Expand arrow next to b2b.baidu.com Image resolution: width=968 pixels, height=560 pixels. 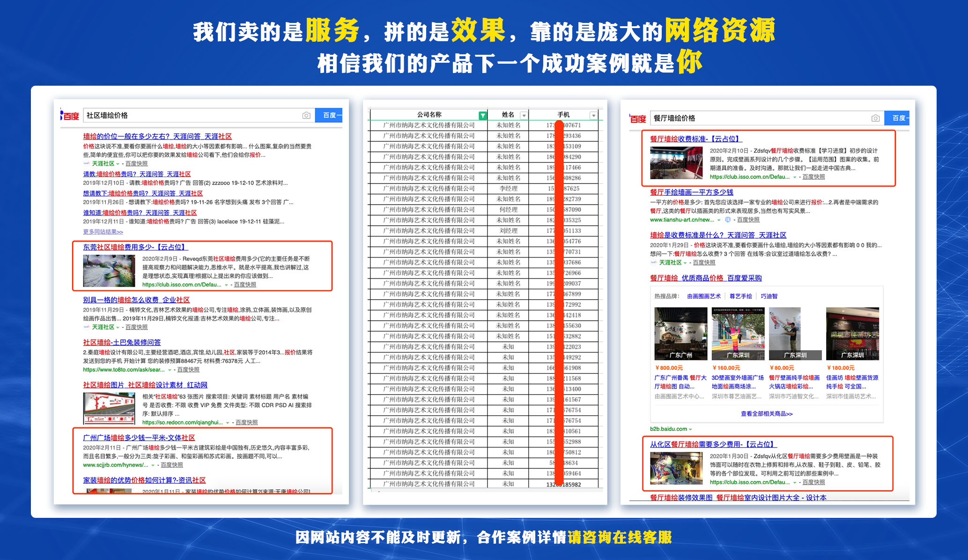690,429
